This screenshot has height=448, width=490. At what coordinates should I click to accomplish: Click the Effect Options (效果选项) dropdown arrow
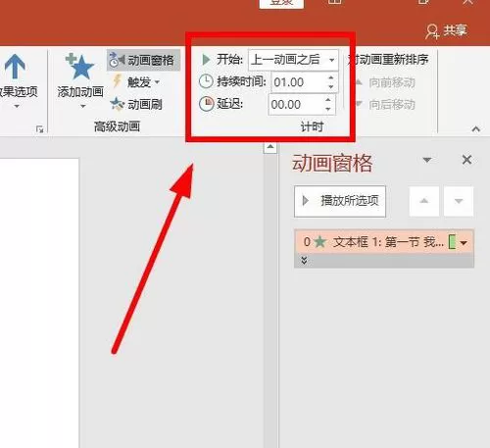tap(17, 106)
